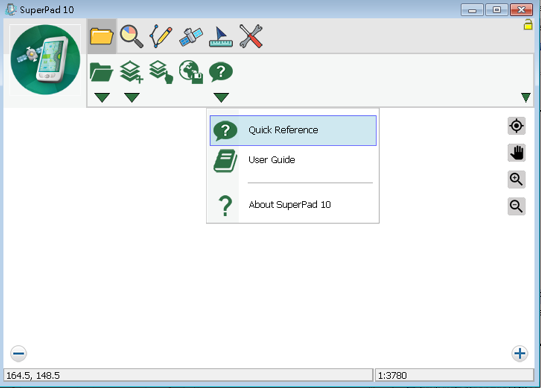Open the satellite GPS tab

pyautogui.click(x=191, y=37)
